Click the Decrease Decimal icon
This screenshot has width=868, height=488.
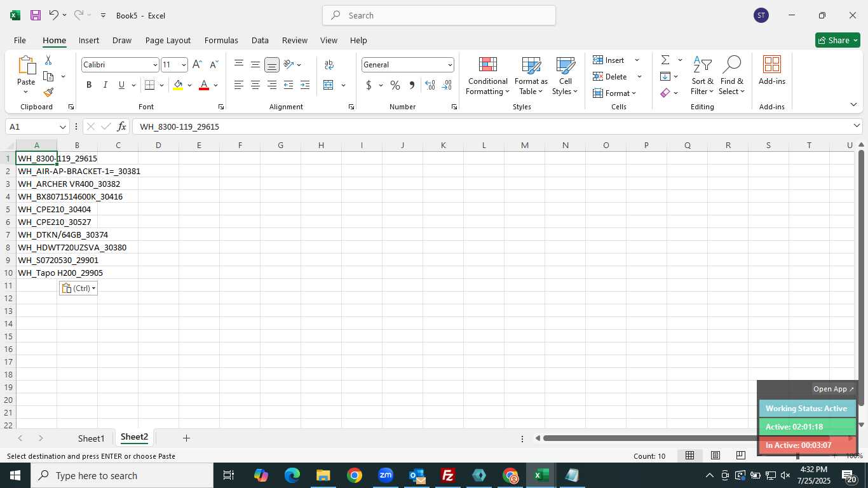[447, 85]
